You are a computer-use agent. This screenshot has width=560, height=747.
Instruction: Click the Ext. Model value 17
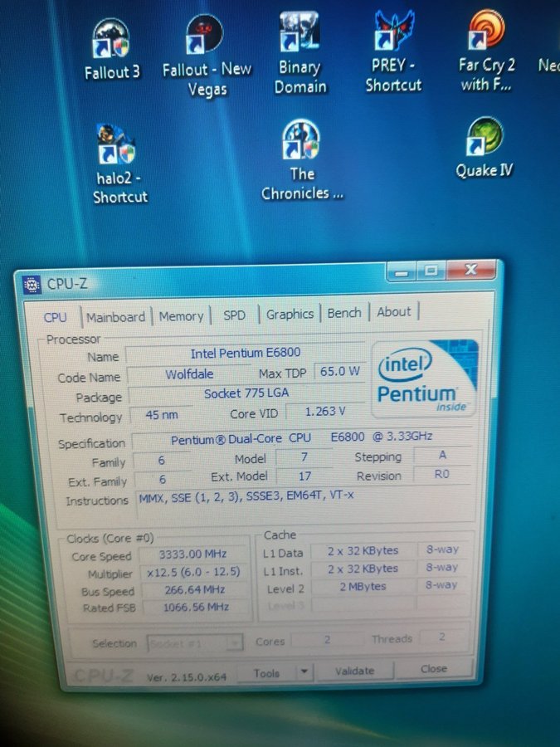(304, 476)
